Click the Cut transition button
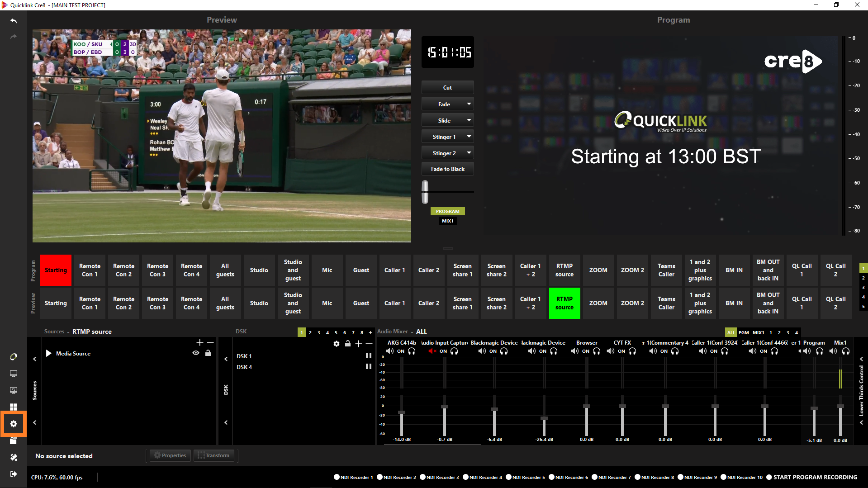 pyautogui.click(x=448, y=87)
